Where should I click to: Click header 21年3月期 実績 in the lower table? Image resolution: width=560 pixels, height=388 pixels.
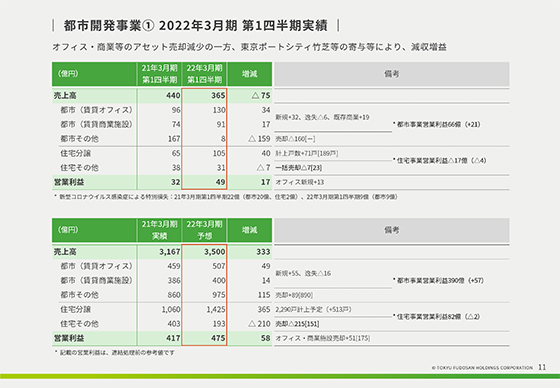159,230
